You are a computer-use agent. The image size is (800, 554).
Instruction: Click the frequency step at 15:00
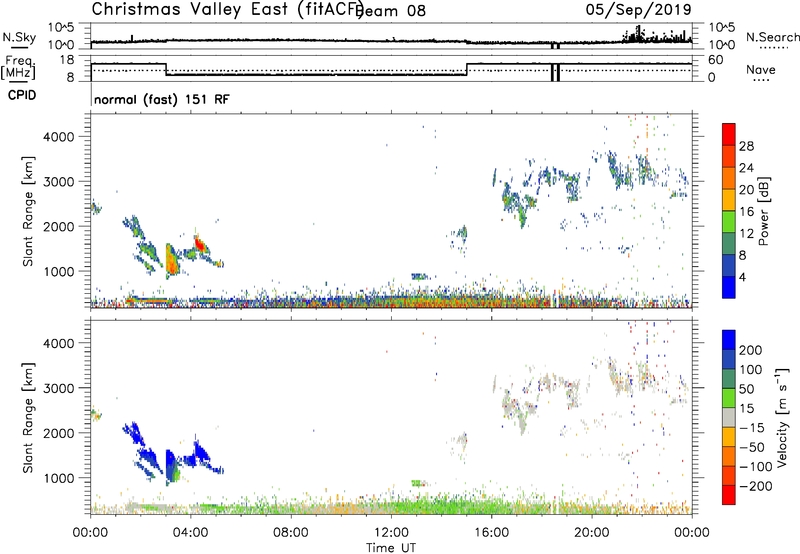[467, 69]
